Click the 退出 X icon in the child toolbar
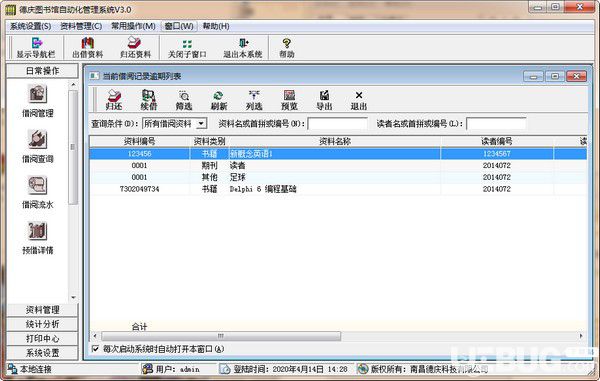 [x=359, y=95]
